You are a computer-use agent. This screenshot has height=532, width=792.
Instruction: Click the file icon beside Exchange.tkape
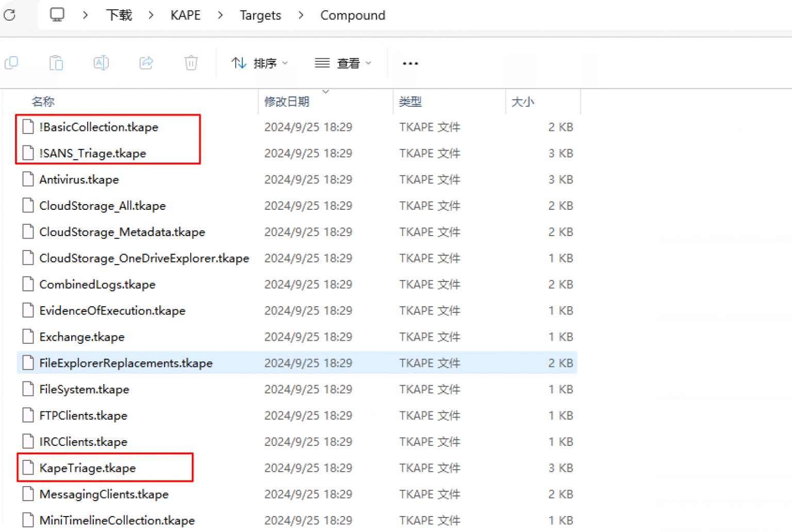tap(28, 336)
